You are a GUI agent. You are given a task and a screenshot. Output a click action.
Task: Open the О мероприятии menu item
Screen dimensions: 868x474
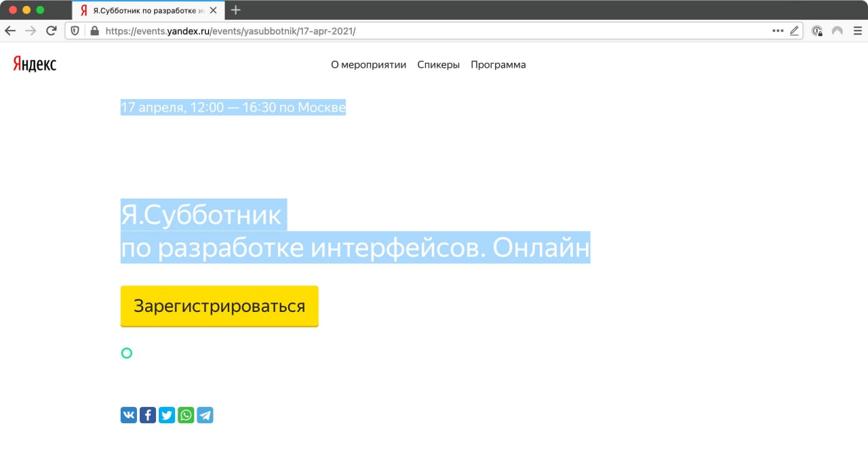coord(368,65)
